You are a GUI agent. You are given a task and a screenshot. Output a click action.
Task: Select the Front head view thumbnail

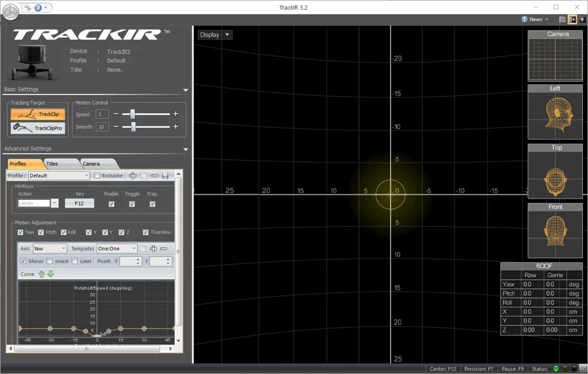pyautogui.click(x=555, y=231)
